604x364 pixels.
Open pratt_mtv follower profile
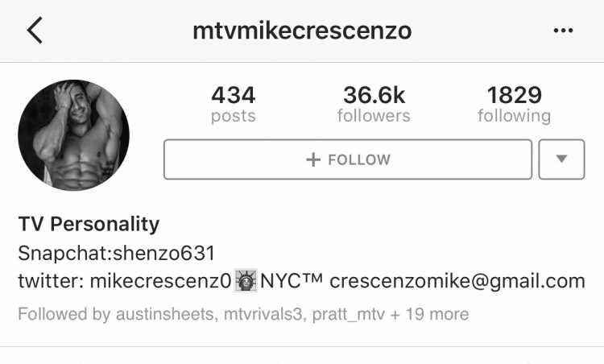point(348,314)
